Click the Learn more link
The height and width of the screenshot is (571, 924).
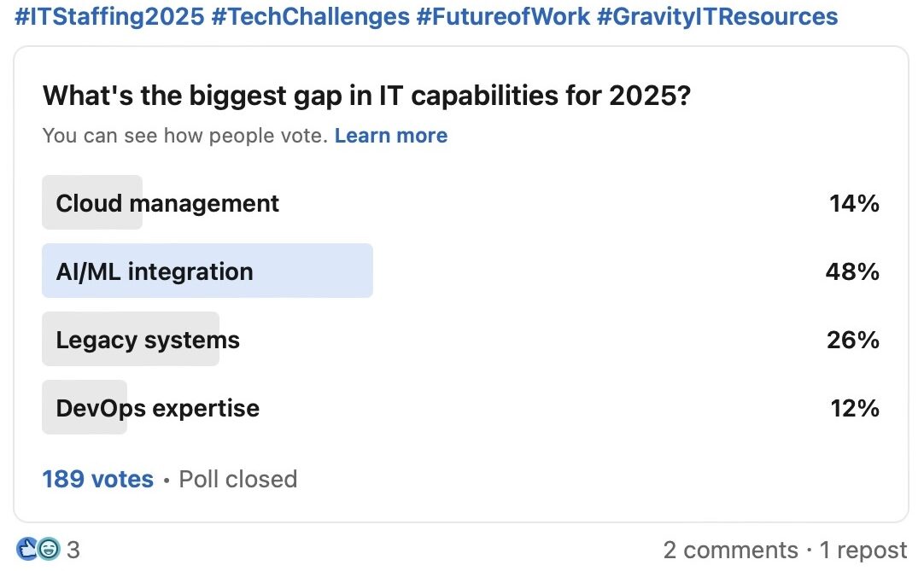391,136
